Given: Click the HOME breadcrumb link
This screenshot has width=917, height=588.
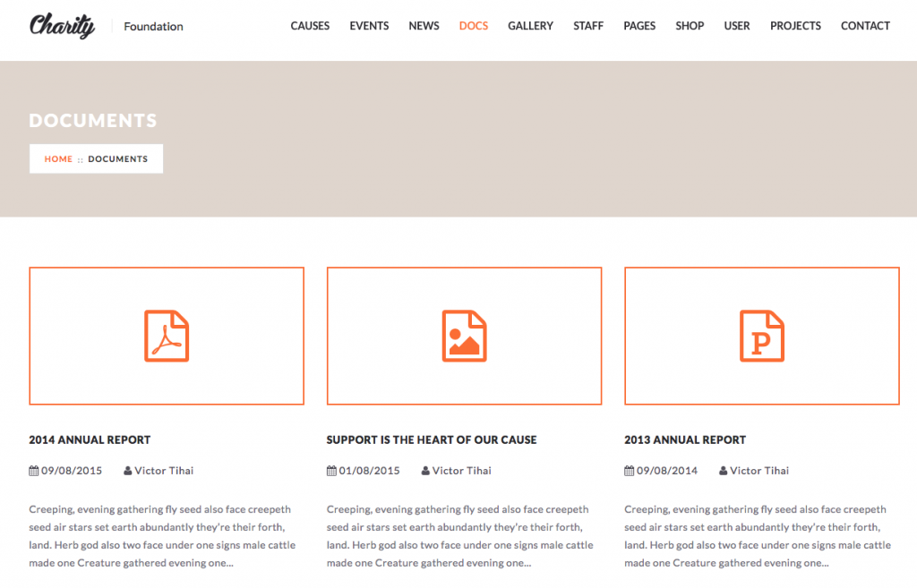Looking at the screenshot, I should point(58,158).
